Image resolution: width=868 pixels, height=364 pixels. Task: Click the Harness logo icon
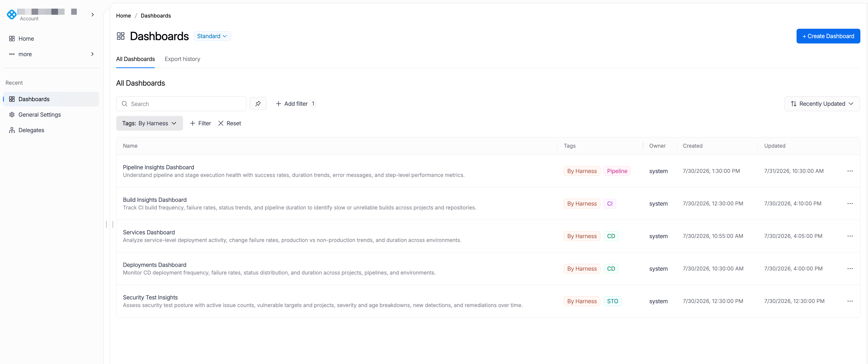(x=11, y=14)
